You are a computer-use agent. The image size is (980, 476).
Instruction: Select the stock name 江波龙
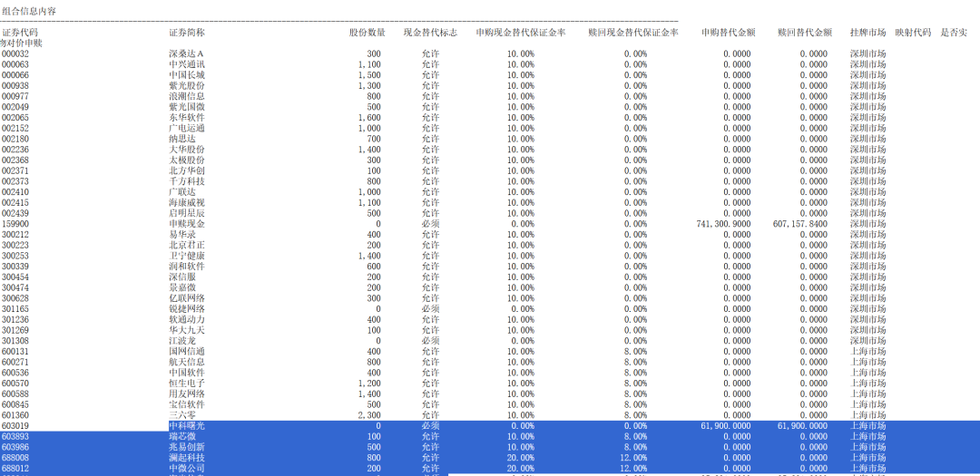pyautogui.click(x=182, y=340)
